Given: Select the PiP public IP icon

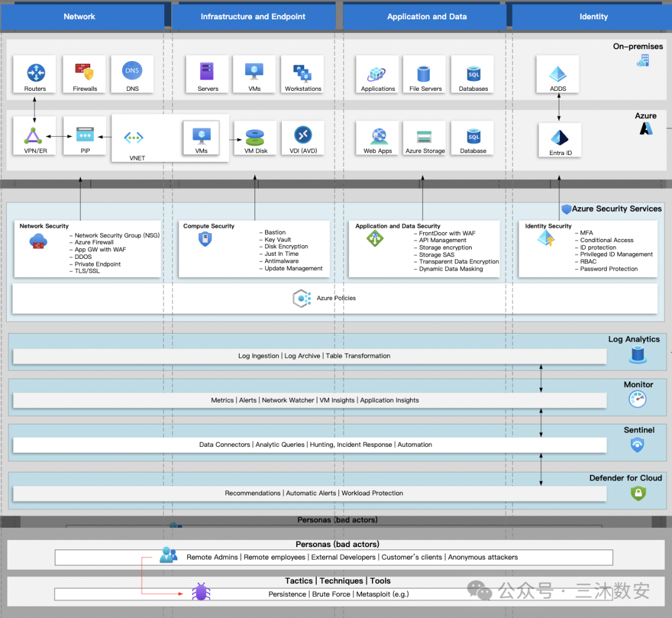Looking at the screenshot, I should (x=85, y=134).
